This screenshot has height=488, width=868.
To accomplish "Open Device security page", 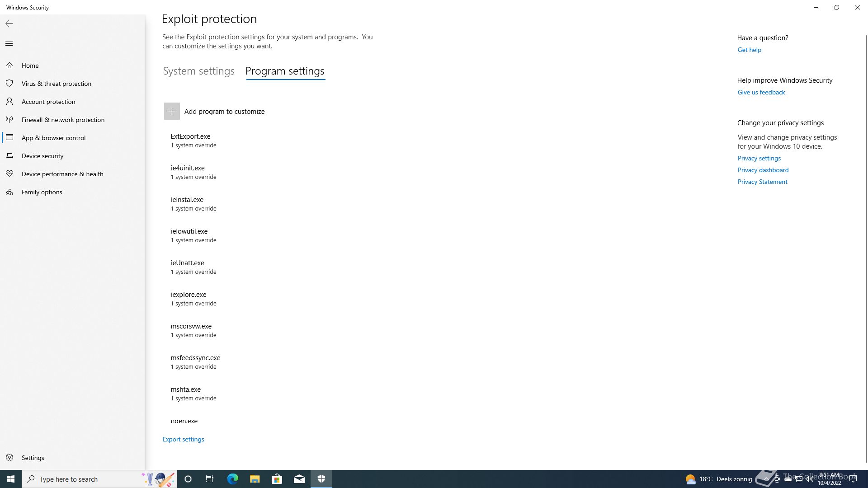I will pyautogui.click(x=42, y=156).
